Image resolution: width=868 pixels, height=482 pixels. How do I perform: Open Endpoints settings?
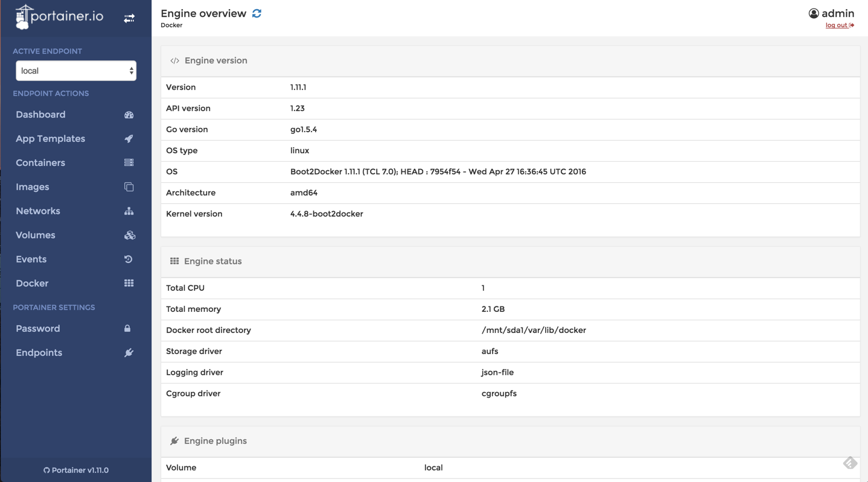pos(39,353)
